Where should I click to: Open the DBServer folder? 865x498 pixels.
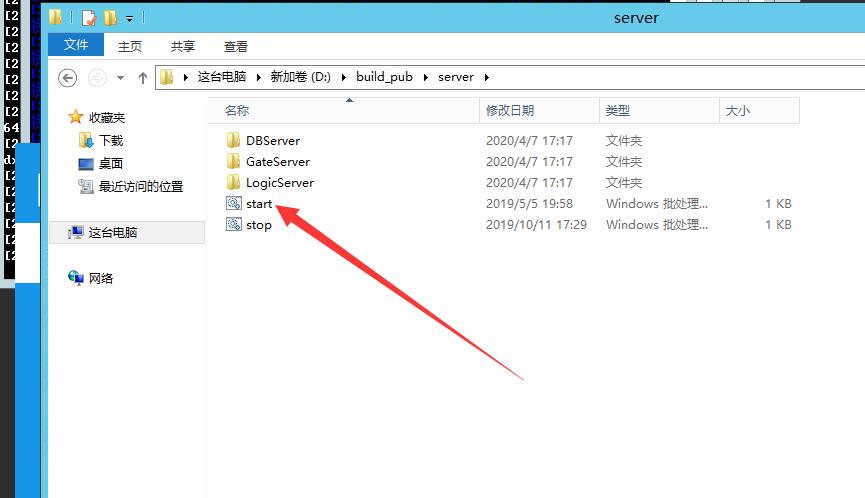272,141
